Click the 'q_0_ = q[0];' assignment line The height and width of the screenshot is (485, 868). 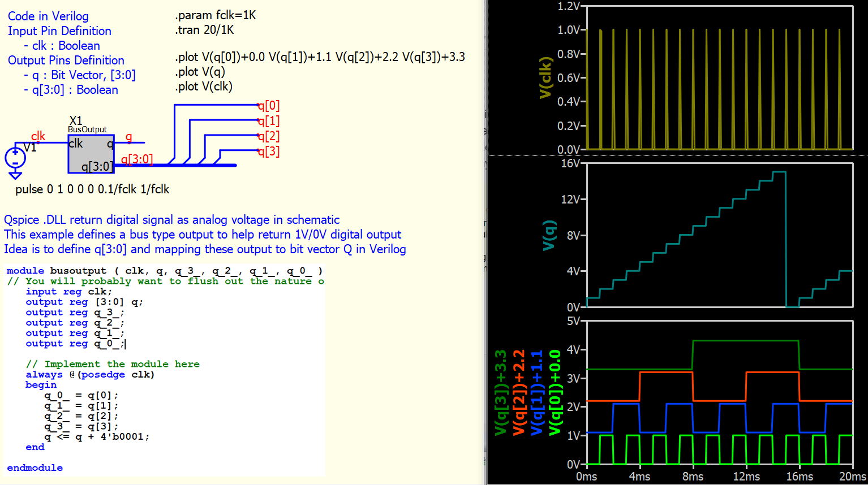(81, 396)
